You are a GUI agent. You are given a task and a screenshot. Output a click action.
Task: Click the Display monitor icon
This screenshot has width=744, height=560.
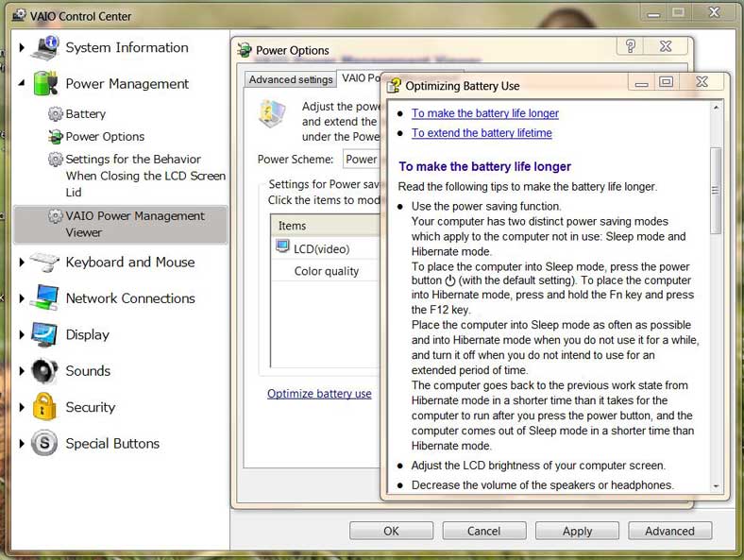pos(44,334)
